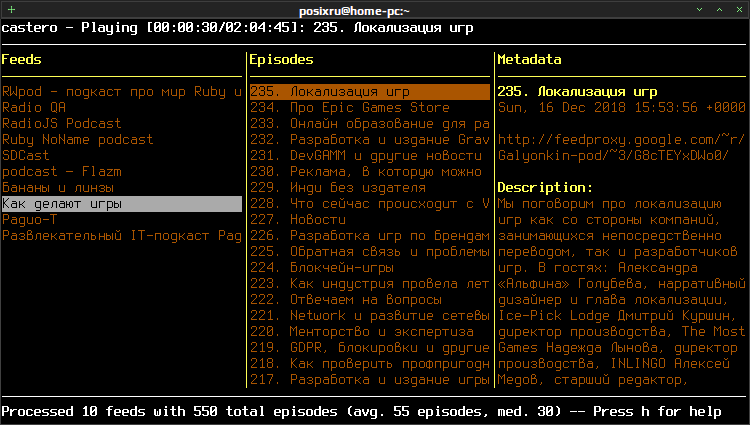Click the description text 'Мы поговорим про локализацию'
This screenshot has height=425, width=750.
tap(609, 204)
